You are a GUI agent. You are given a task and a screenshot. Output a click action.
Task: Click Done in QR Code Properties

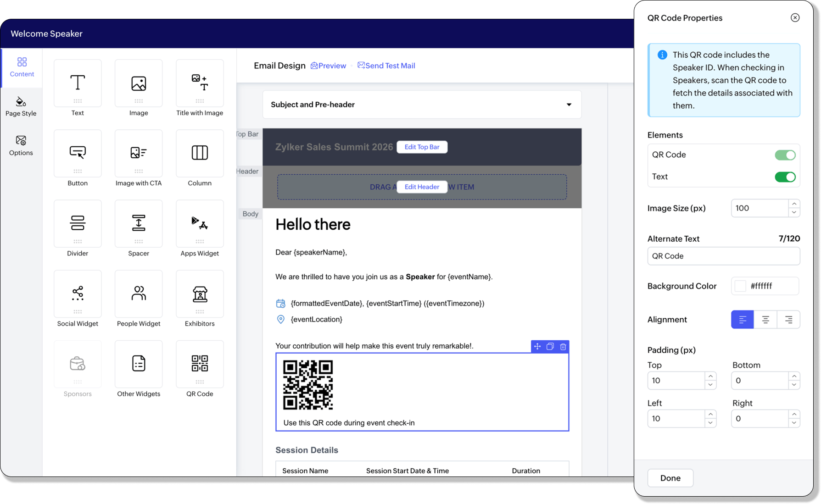(670, 478)
